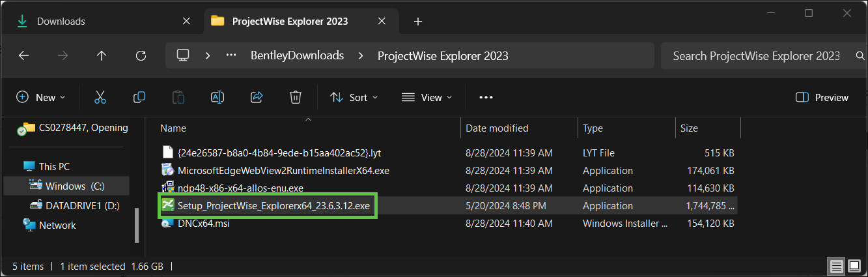Go back with the left arrow
This screenshot has width=868, height=277.
point(23,55)
